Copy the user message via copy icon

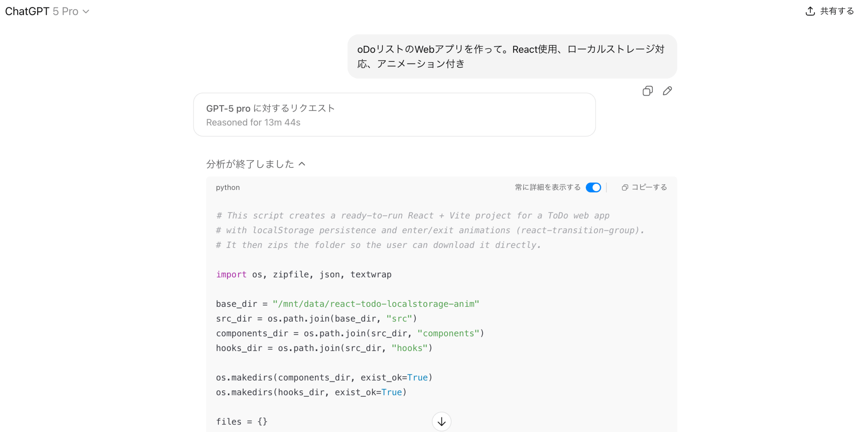pyautogui.click(x=647, y=91)
